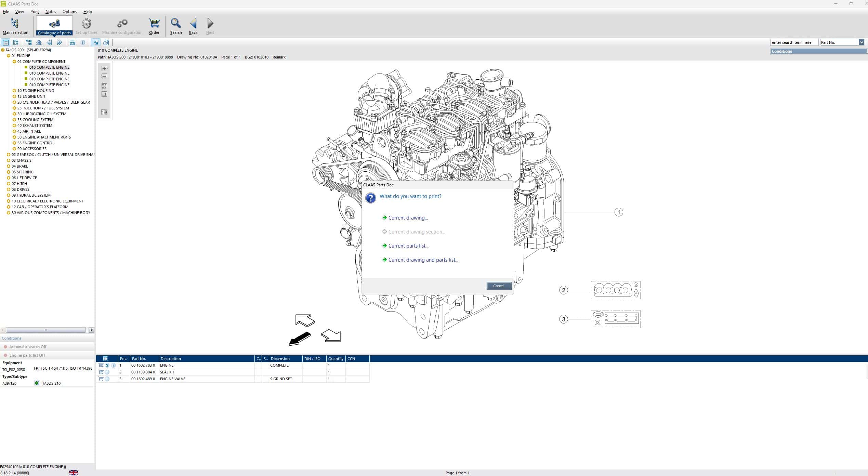Click the round info icon in secondary toolbar

(83, 42)
